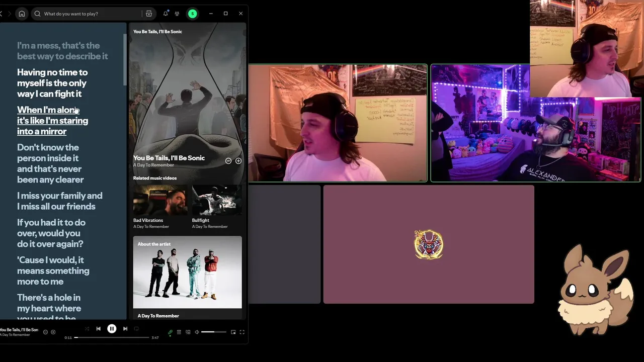
Task: Jump to lyric "I miss your family"
Action: (x=59, y=201)
